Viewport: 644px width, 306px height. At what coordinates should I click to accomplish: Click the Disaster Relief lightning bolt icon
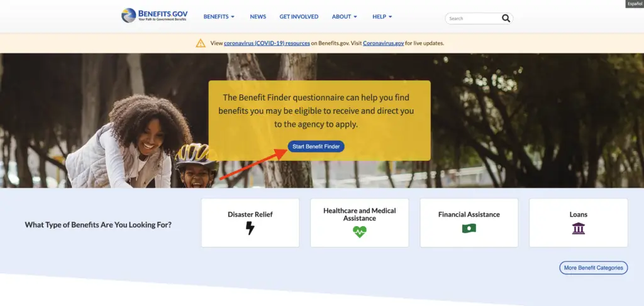[x=250, y=228]
